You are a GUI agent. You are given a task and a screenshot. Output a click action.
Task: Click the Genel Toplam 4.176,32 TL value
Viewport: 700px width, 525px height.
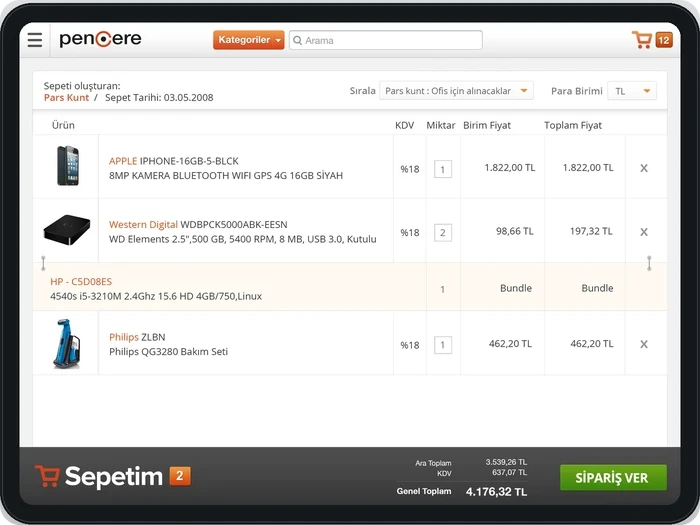(x=496, y=492)
